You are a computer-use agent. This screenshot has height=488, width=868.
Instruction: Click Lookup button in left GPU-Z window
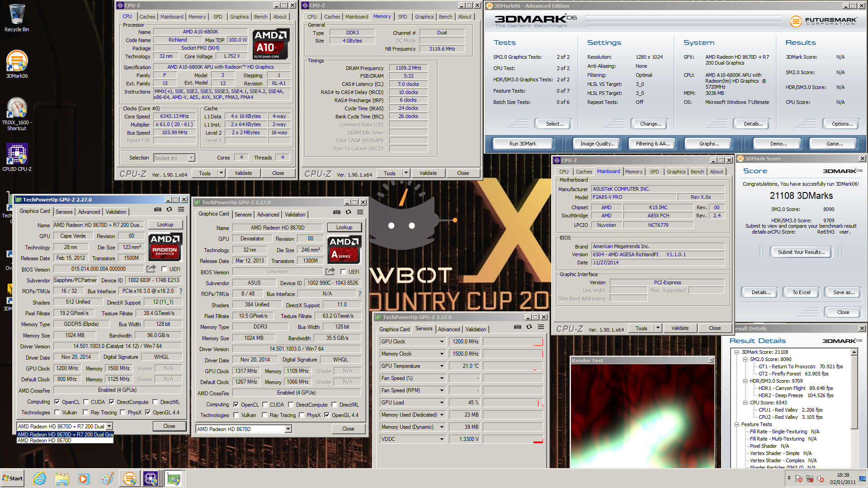pyautogui.click(x=165, y=225)
